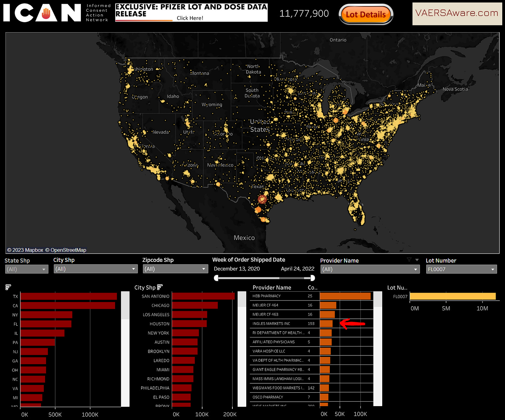
Task: Select the GIANT EAGLE PHARMACY row
Action: (x=311, y=370)
